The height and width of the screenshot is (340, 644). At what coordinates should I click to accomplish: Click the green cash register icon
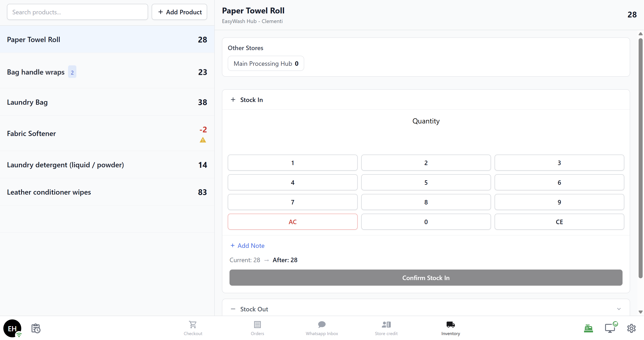click(x=588, y=328)
